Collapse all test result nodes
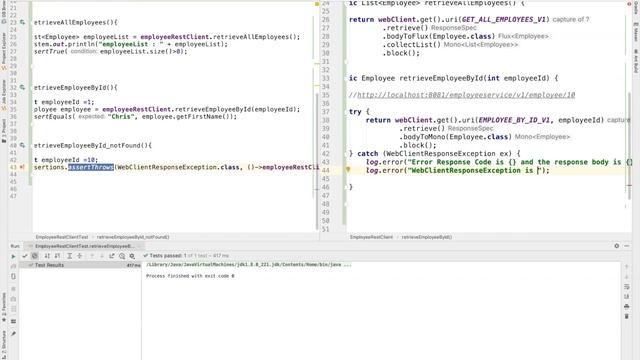 tap(80, 256)
